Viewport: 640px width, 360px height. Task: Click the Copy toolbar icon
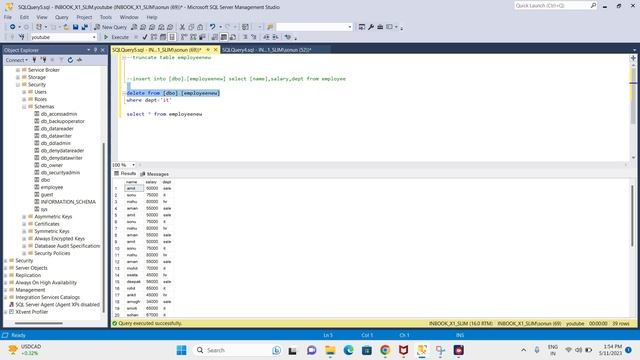tap(191, 27)
